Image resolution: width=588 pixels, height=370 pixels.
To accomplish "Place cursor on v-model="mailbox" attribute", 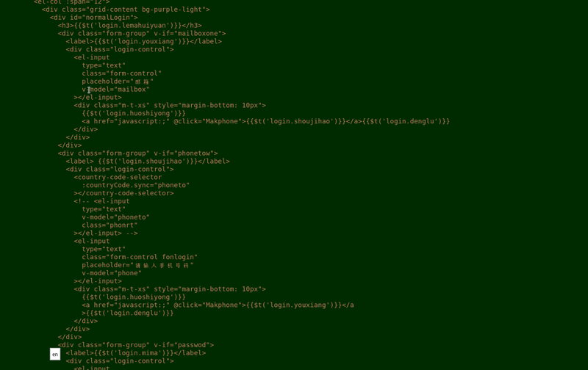I will click(x=116, y=89).
